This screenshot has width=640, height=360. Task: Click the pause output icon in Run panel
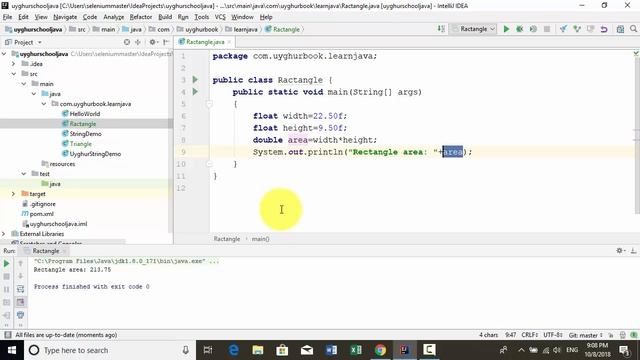[x=7, y=289]
